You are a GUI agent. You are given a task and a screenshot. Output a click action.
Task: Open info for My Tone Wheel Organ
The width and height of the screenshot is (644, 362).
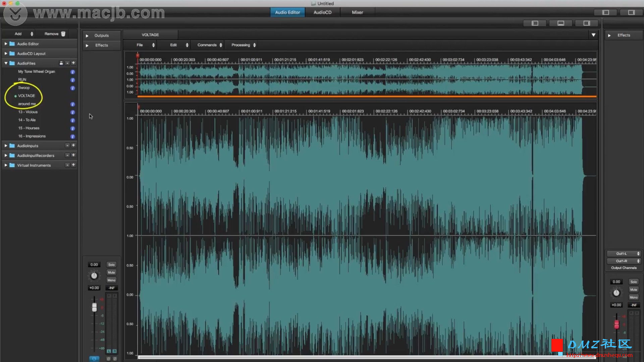pyautogui.click(x=72, y=72)
